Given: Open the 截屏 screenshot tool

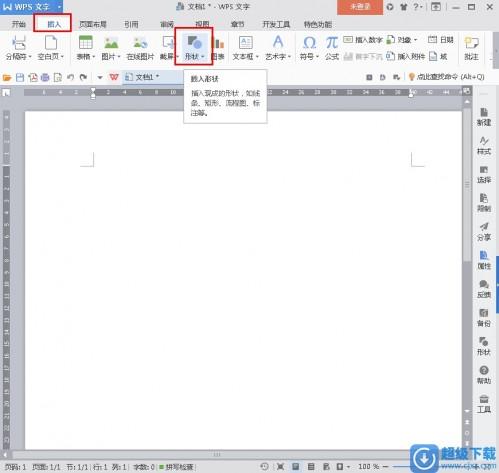Looking at the screenshot, I should click(168, 47).
